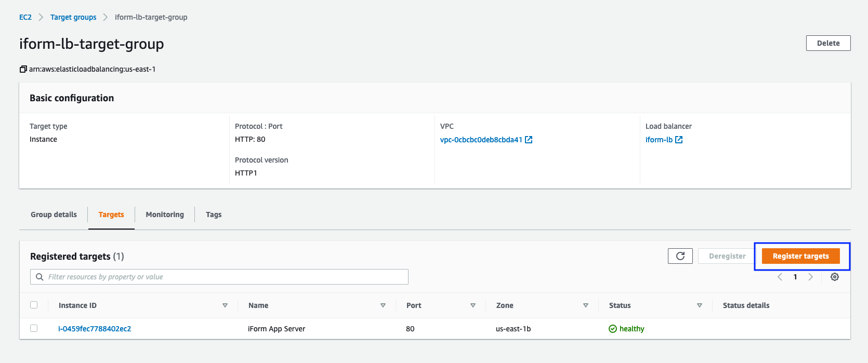Click the us-east-1b zone cell
The width and height of the screenshot is (868, 363).
(513, 329)
